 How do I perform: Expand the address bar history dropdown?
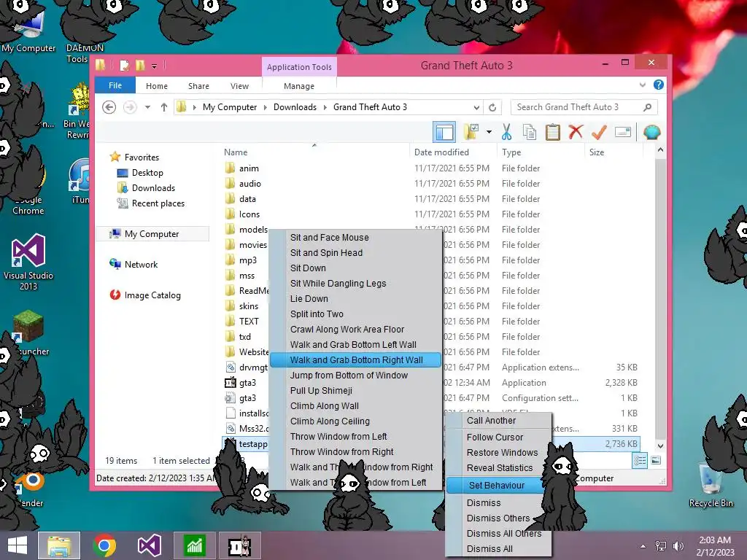(476, 107)
